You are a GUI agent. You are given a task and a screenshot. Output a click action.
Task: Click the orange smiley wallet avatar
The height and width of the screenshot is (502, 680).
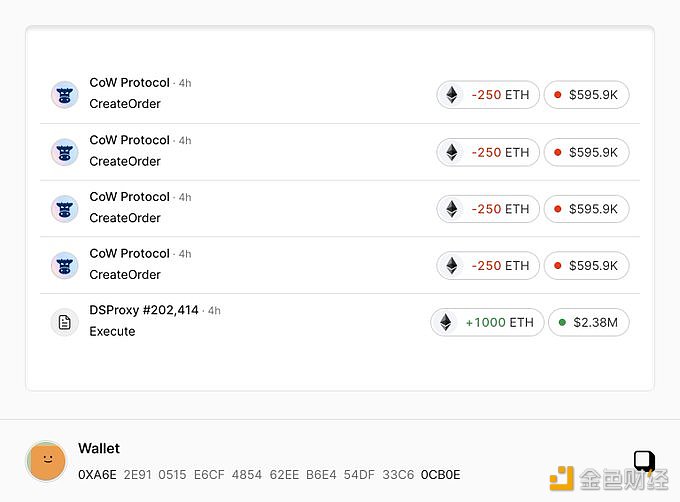pos(46,461)
